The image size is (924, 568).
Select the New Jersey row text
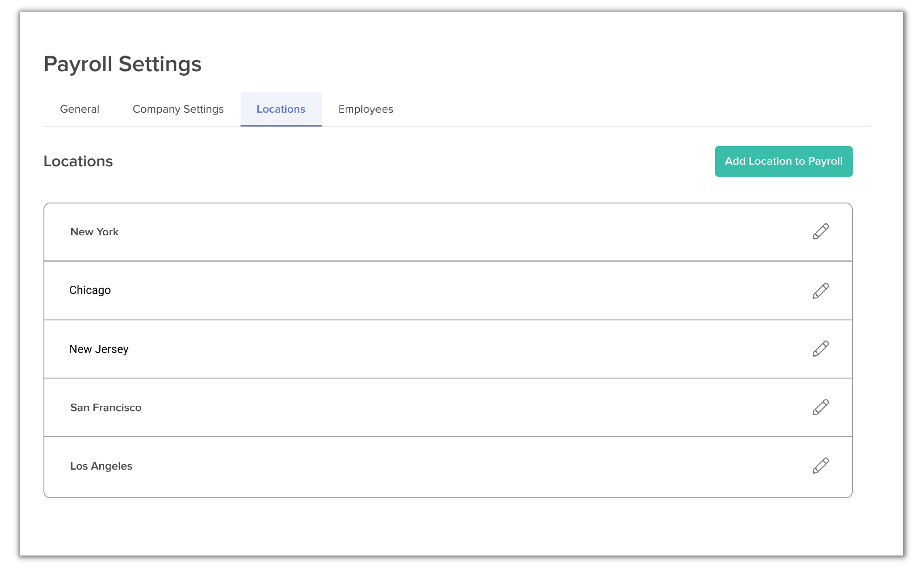pos(99,349)
